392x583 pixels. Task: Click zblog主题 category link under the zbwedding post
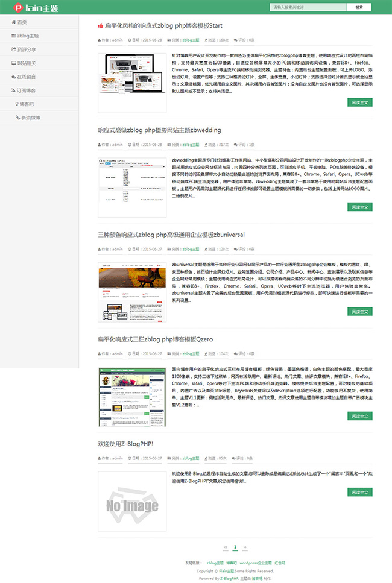click(x=191, y=144)
